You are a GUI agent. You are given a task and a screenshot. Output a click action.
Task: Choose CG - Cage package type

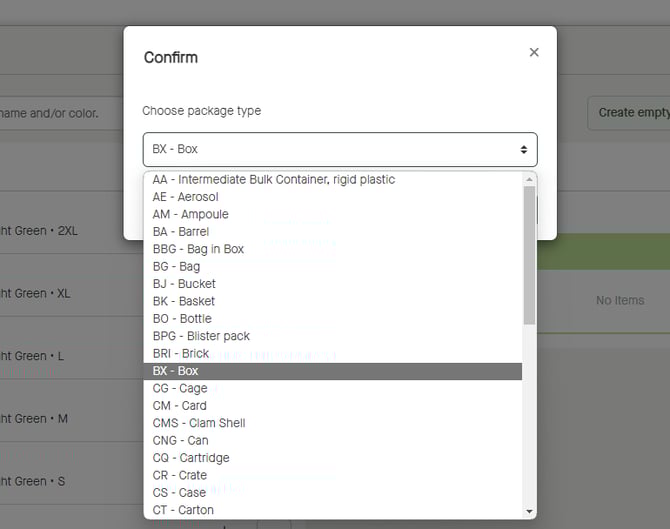(180, 388)
